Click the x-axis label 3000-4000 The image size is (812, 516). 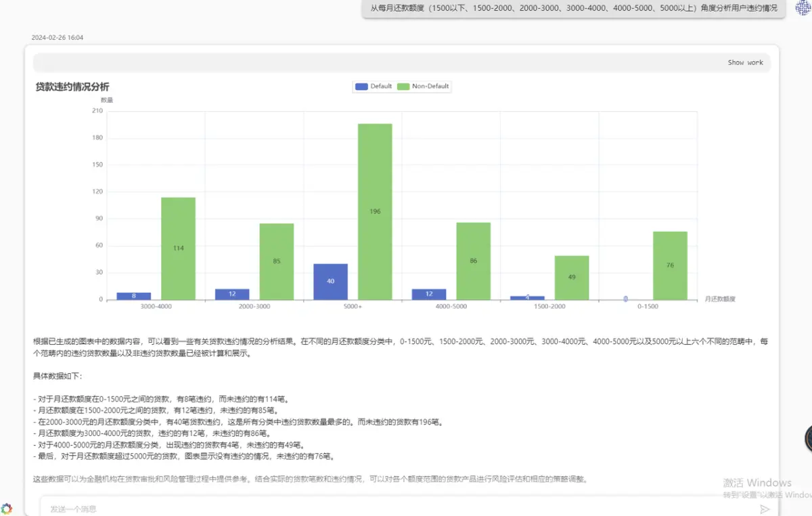[156, 306]
